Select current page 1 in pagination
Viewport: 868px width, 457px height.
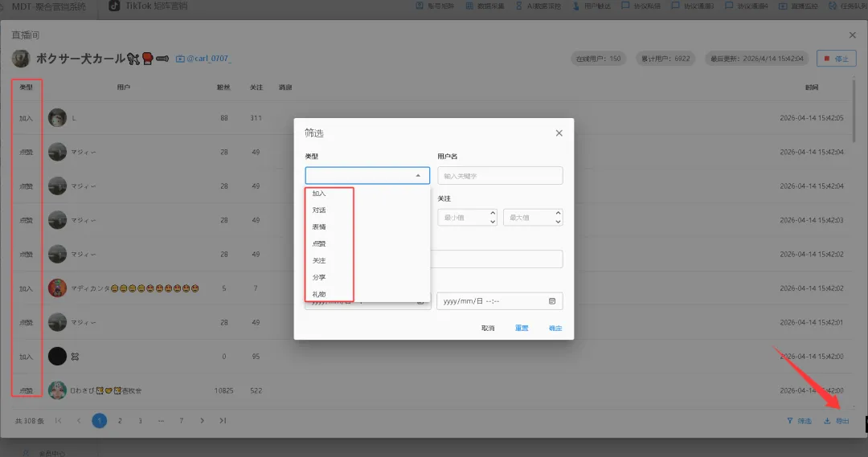pyautogui.click(x=99, y=421)
